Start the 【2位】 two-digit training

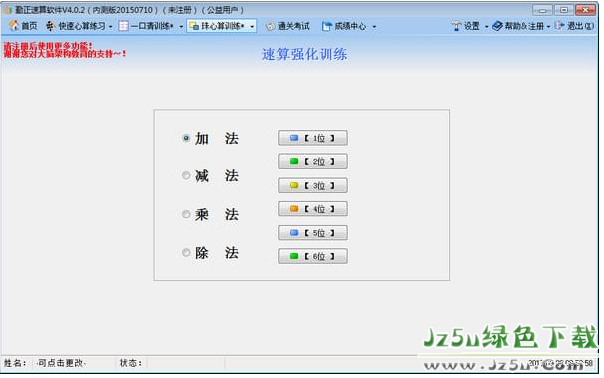[x=313, y=161]
